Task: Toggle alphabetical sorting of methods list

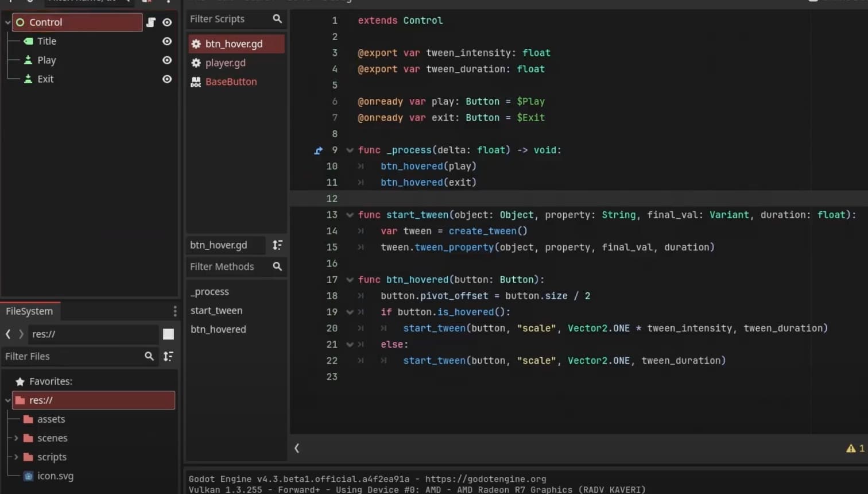Action: [277, 245]
